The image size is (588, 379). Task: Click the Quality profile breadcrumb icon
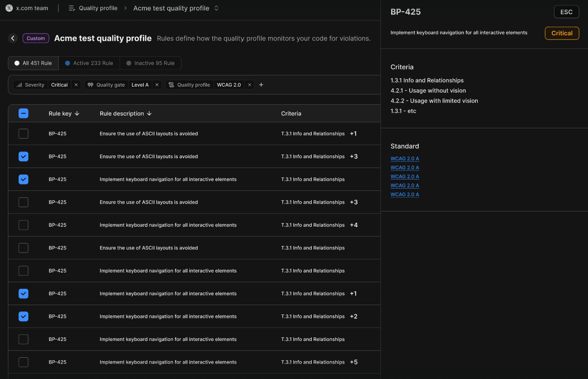click(72, 8)
